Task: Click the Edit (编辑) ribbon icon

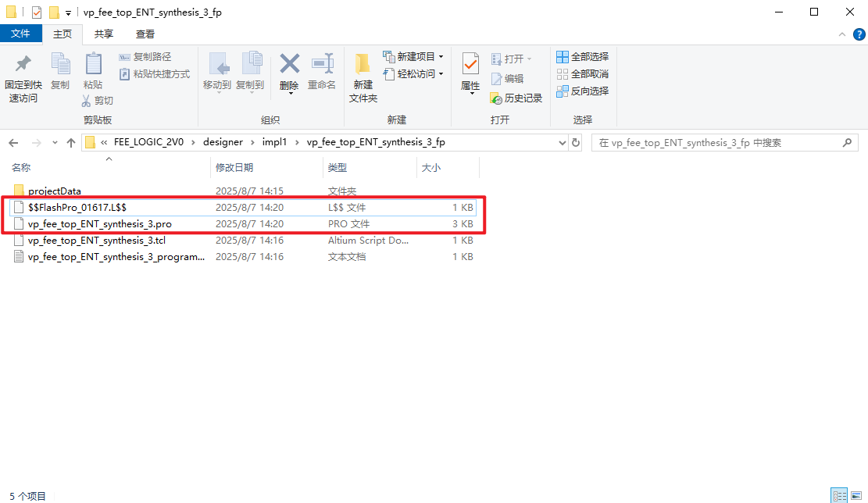Action: 497,79
